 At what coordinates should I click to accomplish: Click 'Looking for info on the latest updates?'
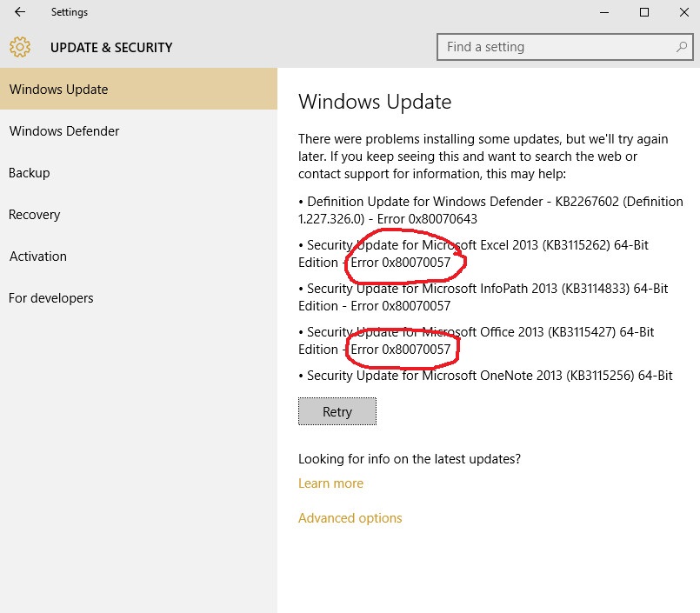(410, 459)
